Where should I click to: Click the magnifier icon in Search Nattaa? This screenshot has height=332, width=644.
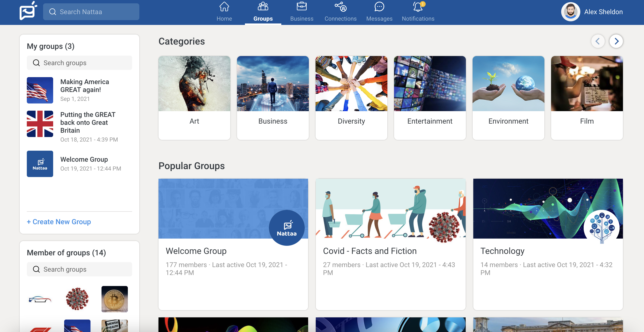click(52, 12)
